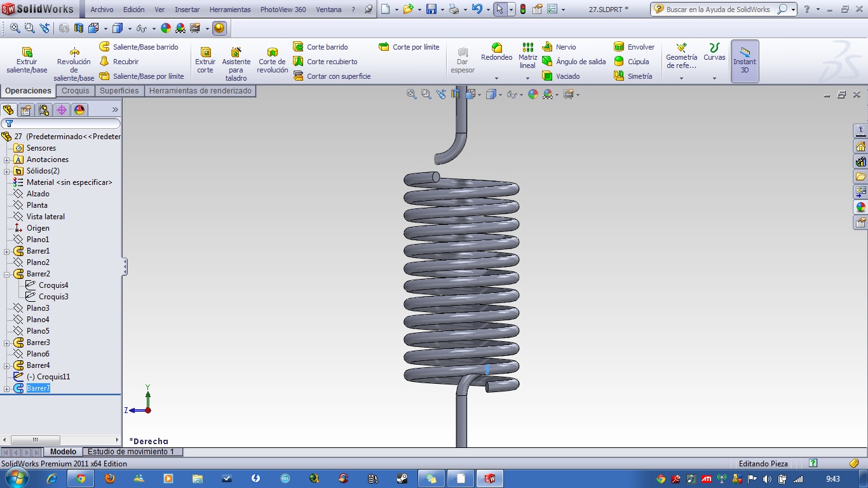868x488 pixels.
Task: Click Extruir saliente/base tool
Action: 27,60
